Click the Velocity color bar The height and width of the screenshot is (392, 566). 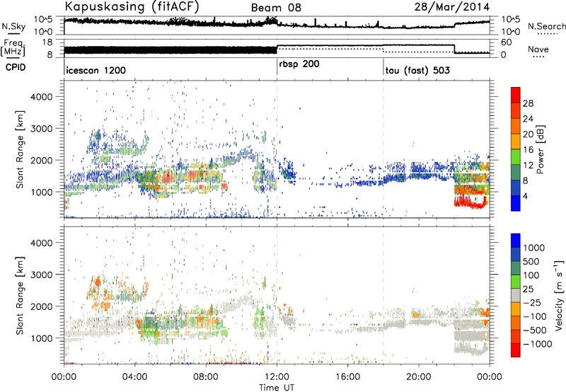pos(516,295)
